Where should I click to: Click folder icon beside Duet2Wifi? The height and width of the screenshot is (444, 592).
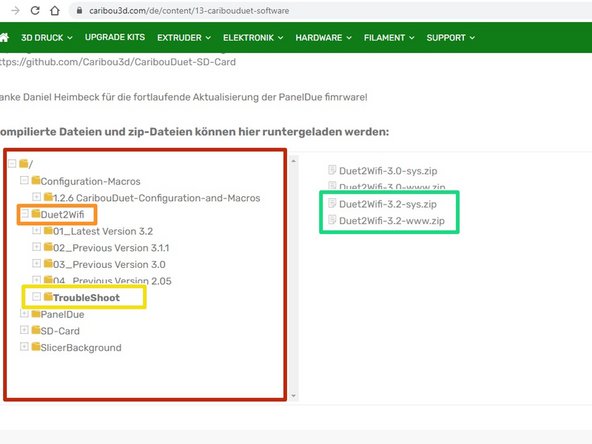tap(36, 214)
